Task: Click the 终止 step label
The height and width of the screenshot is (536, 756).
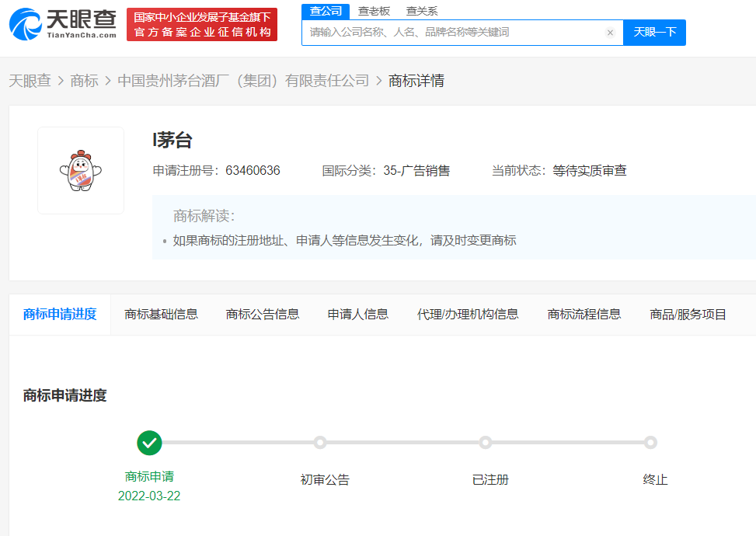Action: click(655, 479)
